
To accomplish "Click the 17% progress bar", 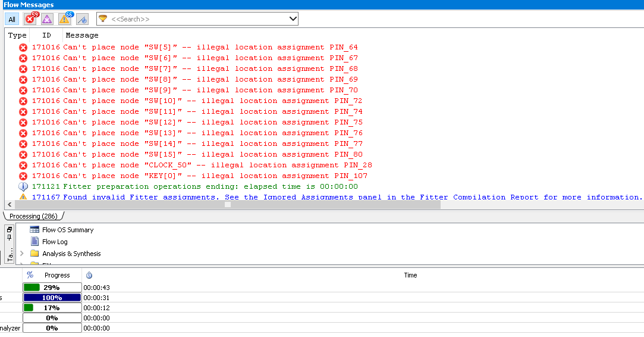I will [52, 307].
